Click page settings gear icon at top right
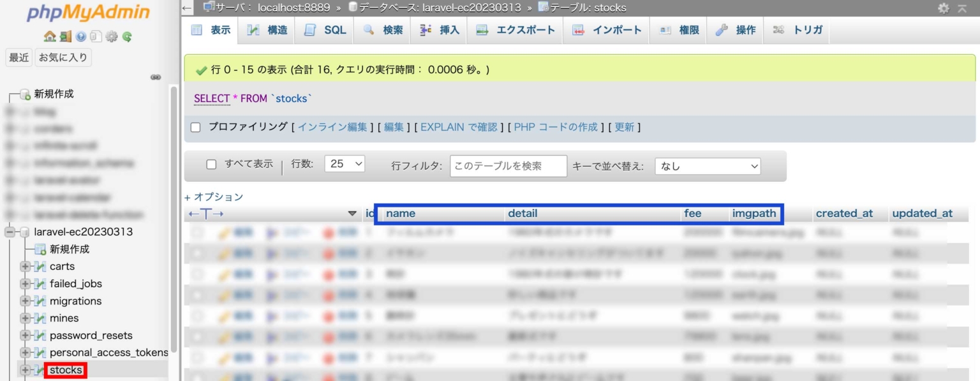Screen dimensions: 980x381 [x=943, y=8]
